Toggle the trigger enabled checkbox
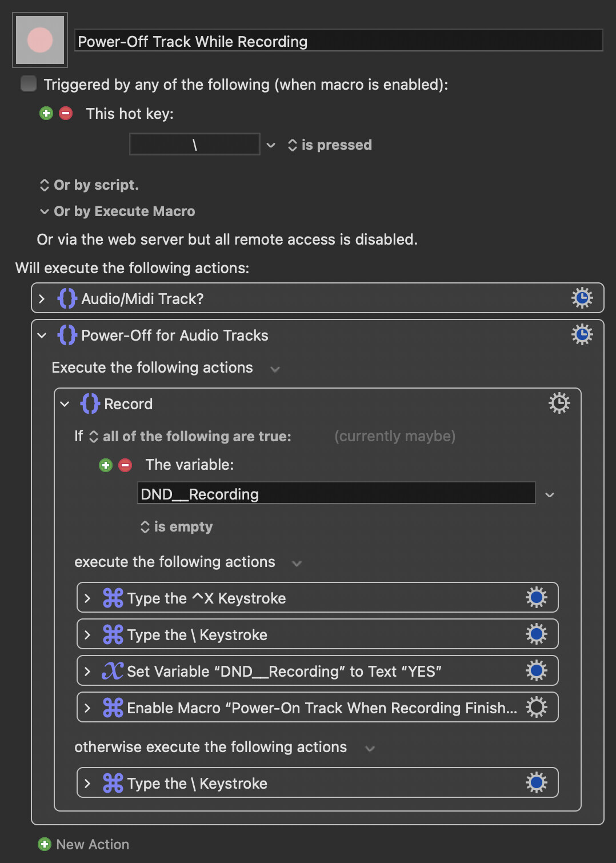This screenshot has width=616, height=863. [29, 84]
